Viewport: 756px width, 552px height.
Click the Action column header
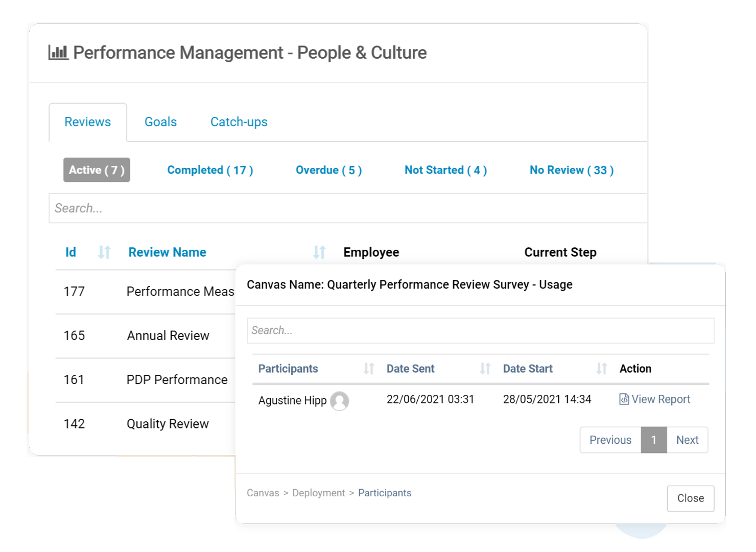635,369
